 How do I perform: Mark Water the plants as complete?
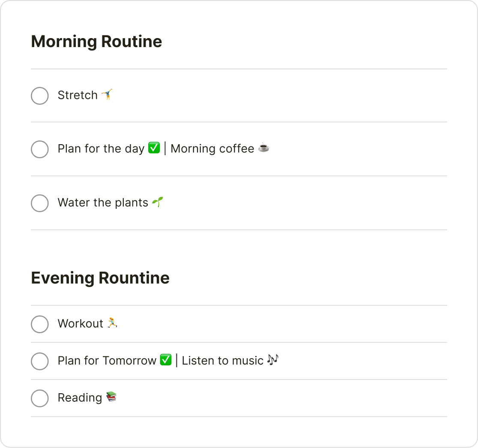[x=39, y=203]
